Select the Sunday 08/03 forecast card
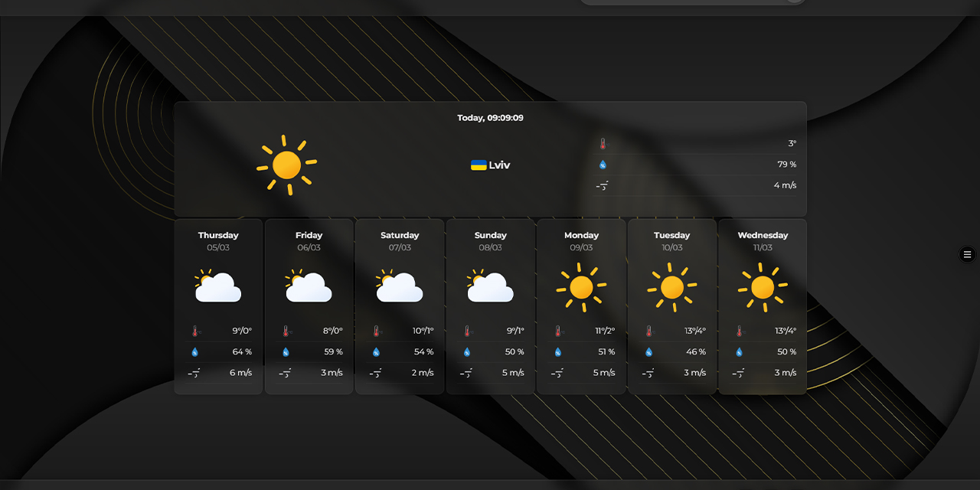Image resolution: width=980 pixels, height=490 pixels. click(490, 306)
